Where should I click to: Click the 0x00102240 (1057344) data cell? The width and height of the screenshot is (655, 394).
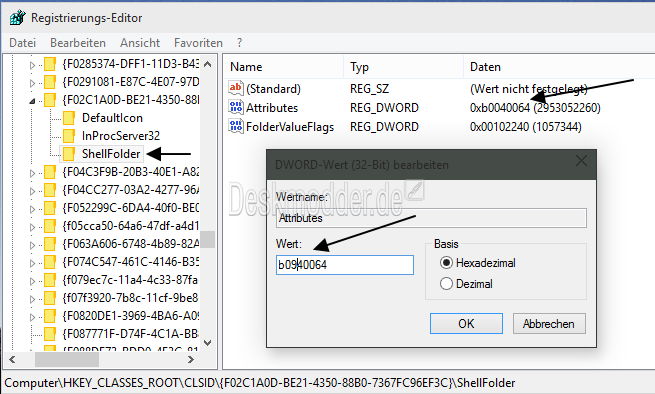point(526,127)
